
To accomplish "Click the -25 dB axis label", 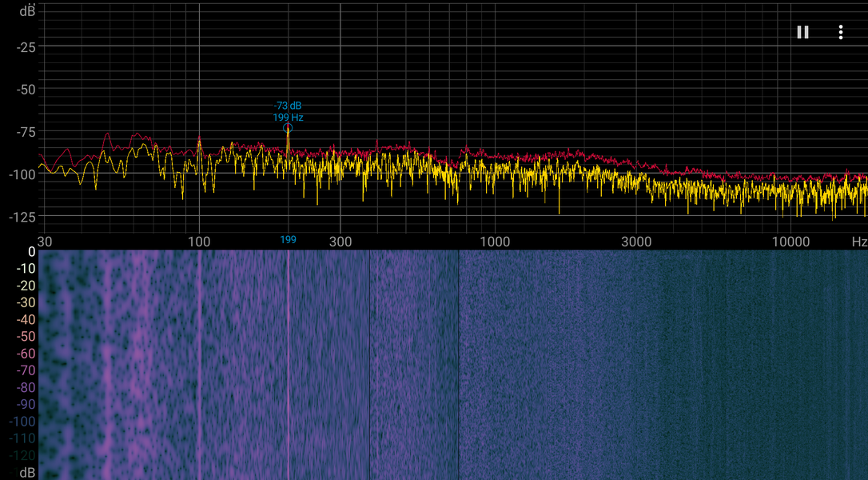I will point(26,48).
